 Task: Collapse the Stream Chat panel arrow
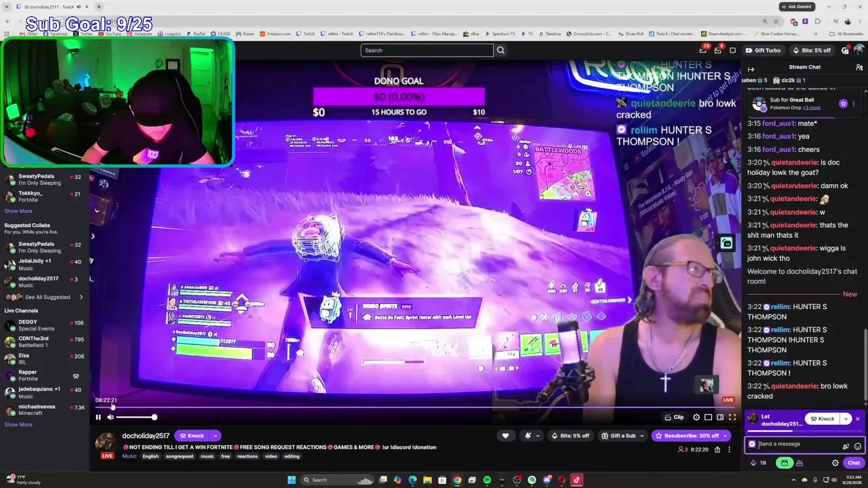pos(751,69)
